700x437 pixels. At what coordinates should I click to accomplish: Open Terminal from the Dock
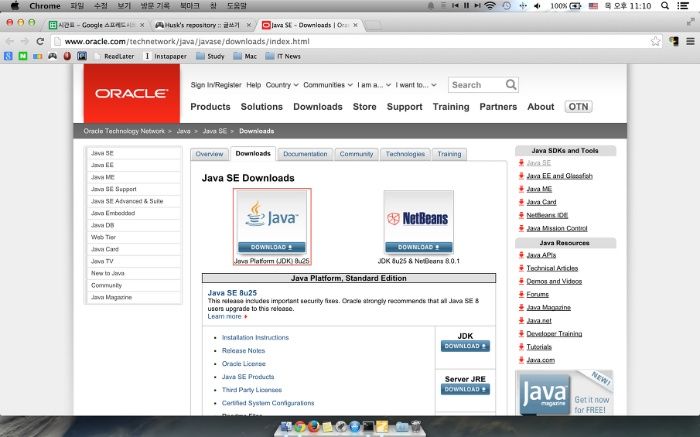coord(368,427)
